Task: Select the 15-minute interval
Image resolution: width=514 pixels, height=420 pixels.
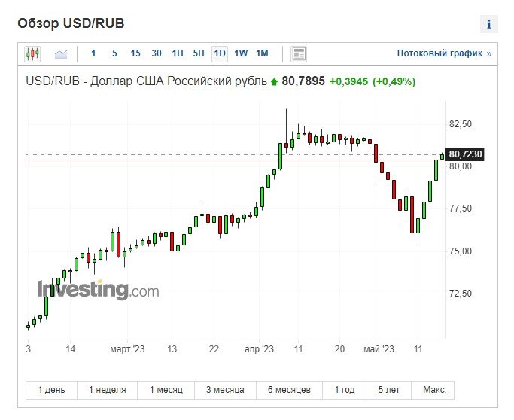Action: (x=135, y=53)
